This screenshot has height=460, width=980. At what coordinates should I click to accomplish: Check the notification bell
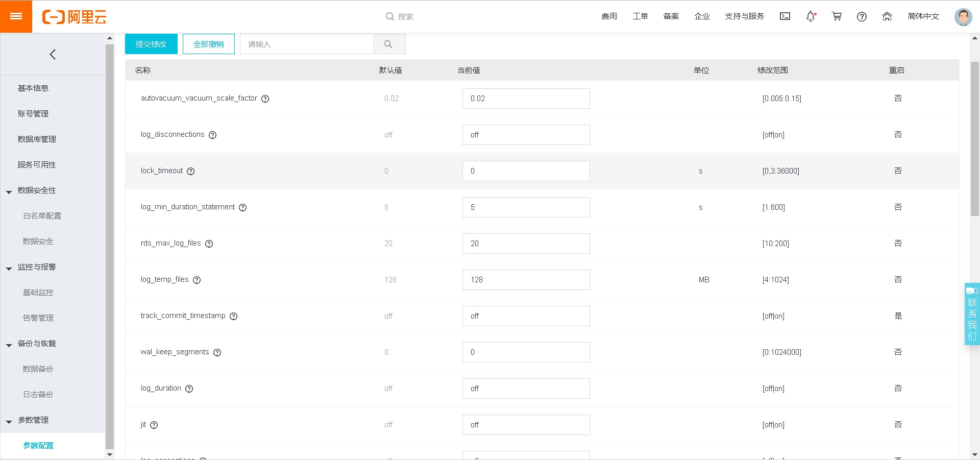coord(811,16)
